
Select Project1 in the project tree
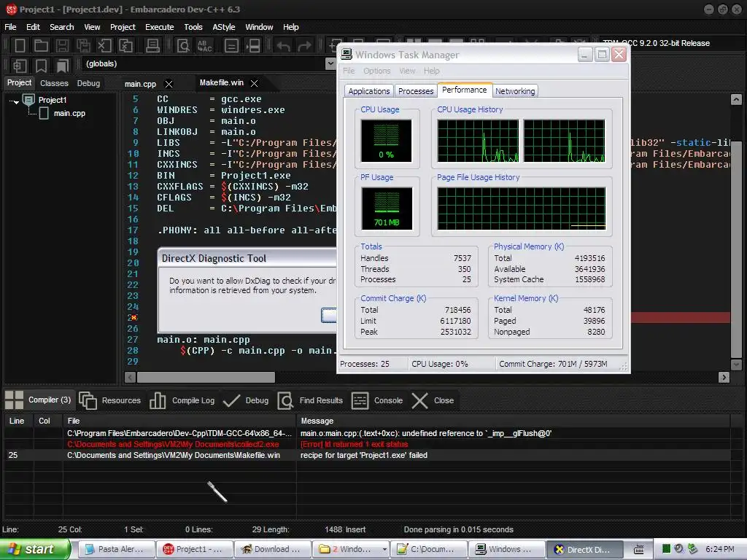click(x=53, y=100)
